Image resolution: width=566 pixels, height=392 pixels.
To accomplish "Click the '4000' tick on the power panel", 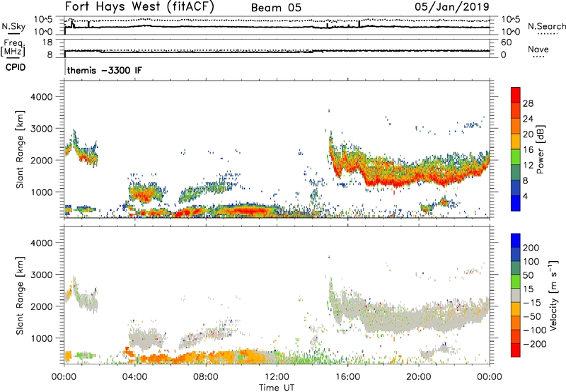I will click(41, 97).
